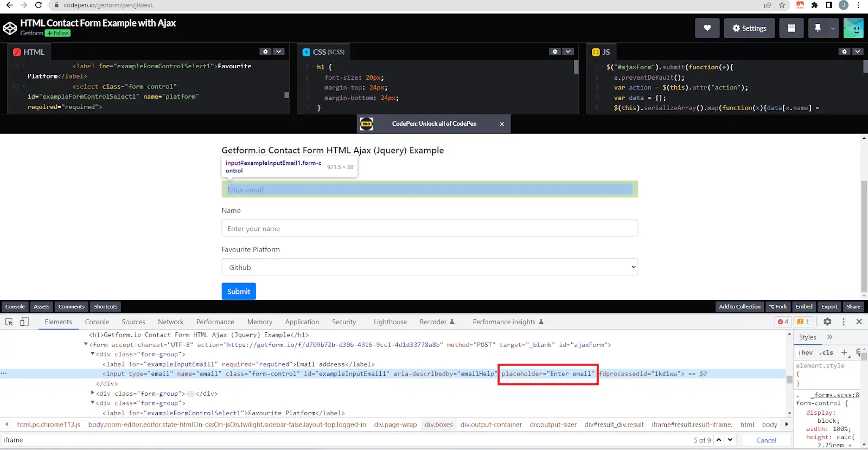The height and width of the screenshot is (450, 868).
Task: Submit the contact form
Action: pos(239,291)
